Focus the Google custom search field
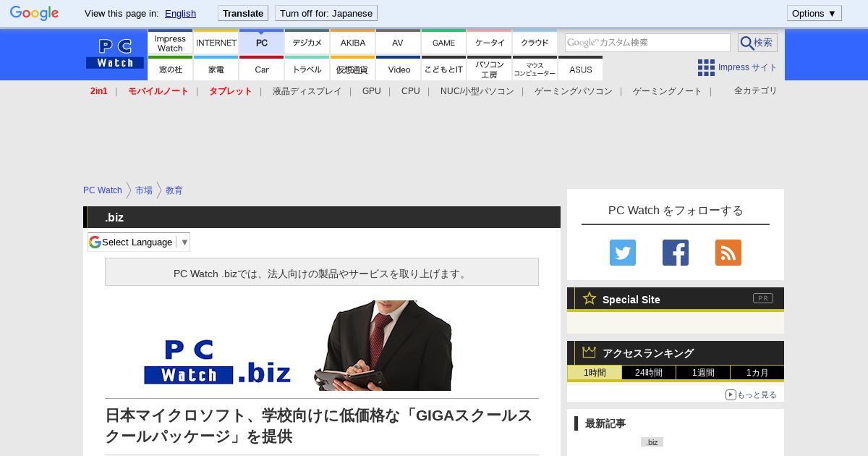Screen dimensions: 868x456 point(647,43)
